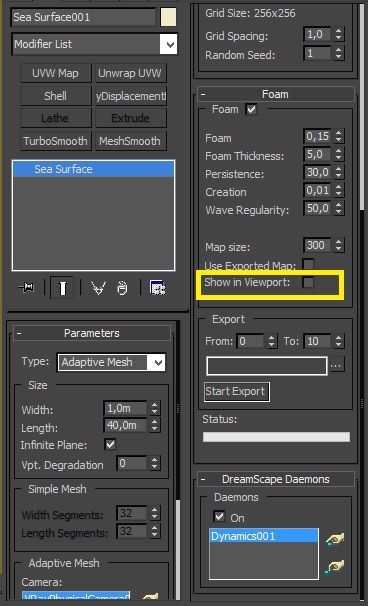Collapse the Parameters rollout

pyautogui.click(x=92, y=333)
